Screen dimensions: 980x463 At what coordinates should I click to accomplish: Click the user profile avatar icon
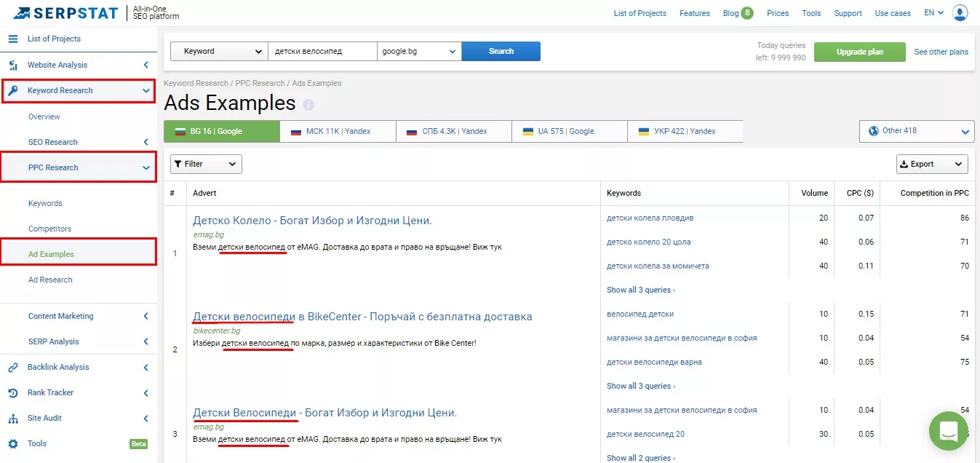point(960,13)
